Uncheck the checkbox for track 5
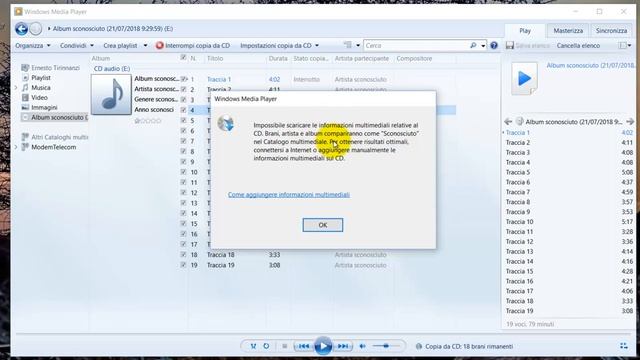This screenshot has width=640, height=360. [183, 120]
